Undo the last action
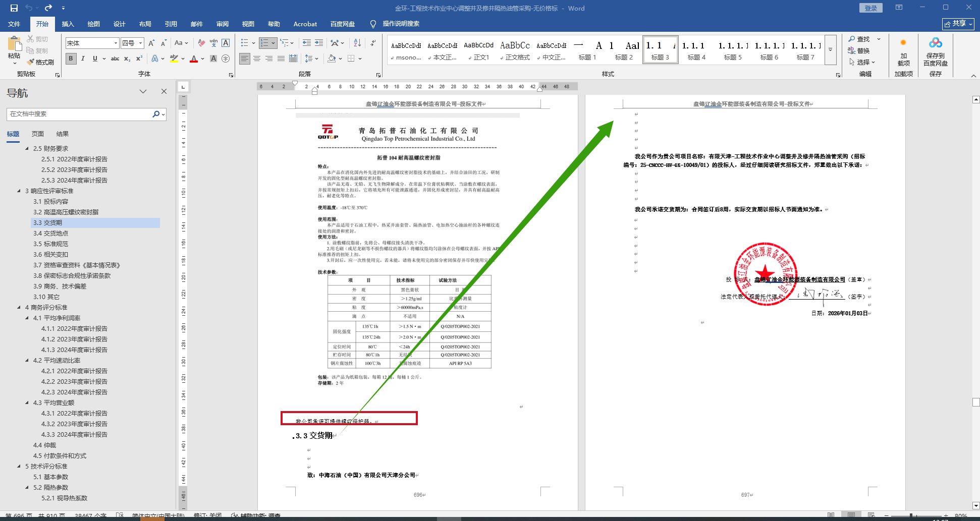 point(29,8)
